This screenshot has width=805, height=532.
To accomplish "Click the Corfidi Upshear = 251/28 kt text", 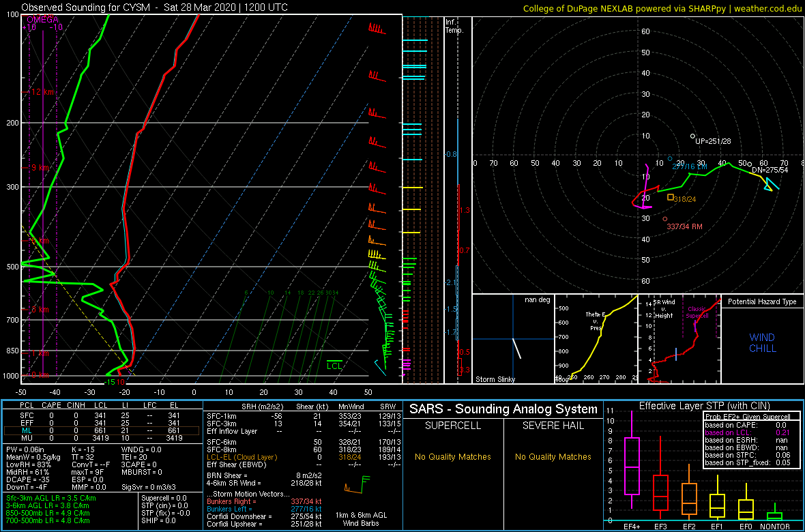I will (x=264, y=524).
